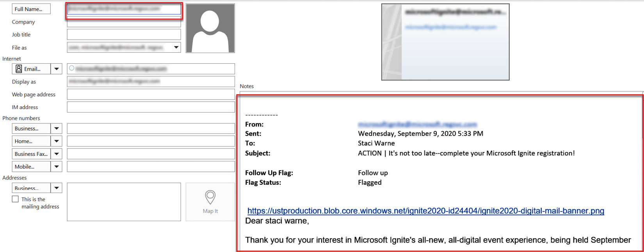This screenshot has height=252, width=644.
Task: Click the Web page address field
Action: pos(151,94)
